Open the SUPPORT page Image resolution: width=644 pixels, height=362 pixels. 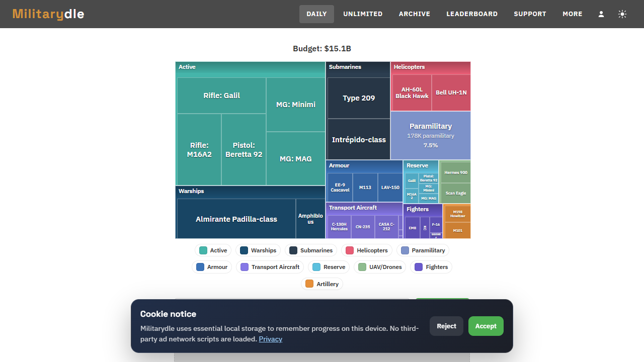pyautogui.click(x=530, y=14)
